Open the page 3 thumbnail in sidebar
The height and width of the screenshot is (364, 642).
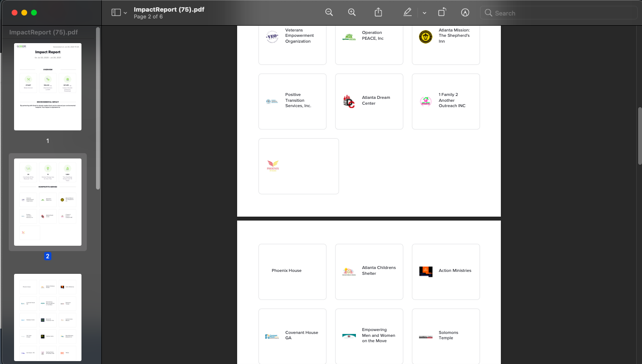[48, 317]
